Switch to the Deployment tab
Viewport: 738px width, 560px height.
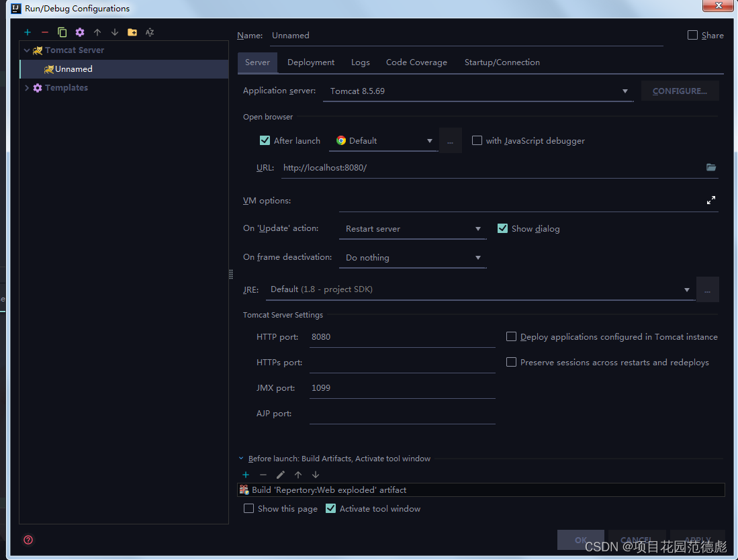tap(311, 62)
